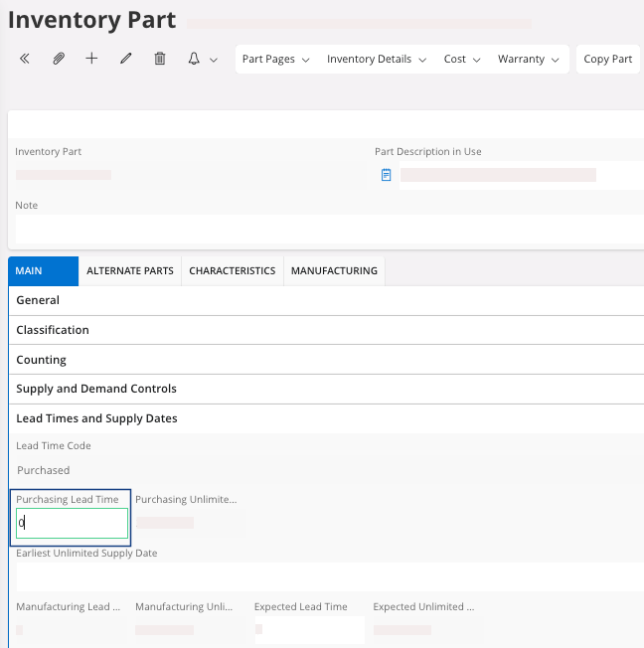The width and height of the screenshot is (644, 648).
Task: Open attachments with the paperclip icon
Action: 59,60
